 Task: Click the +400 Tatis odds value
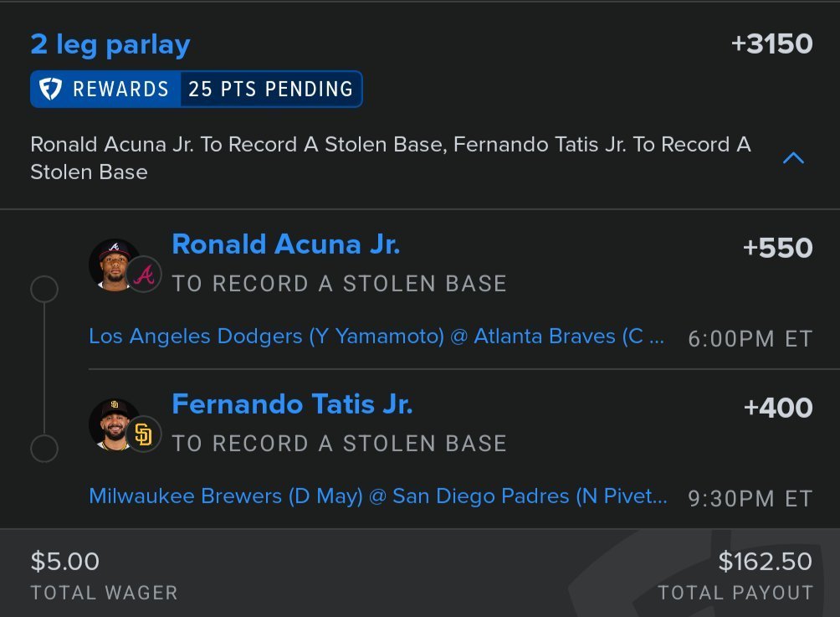click(778, 408)
